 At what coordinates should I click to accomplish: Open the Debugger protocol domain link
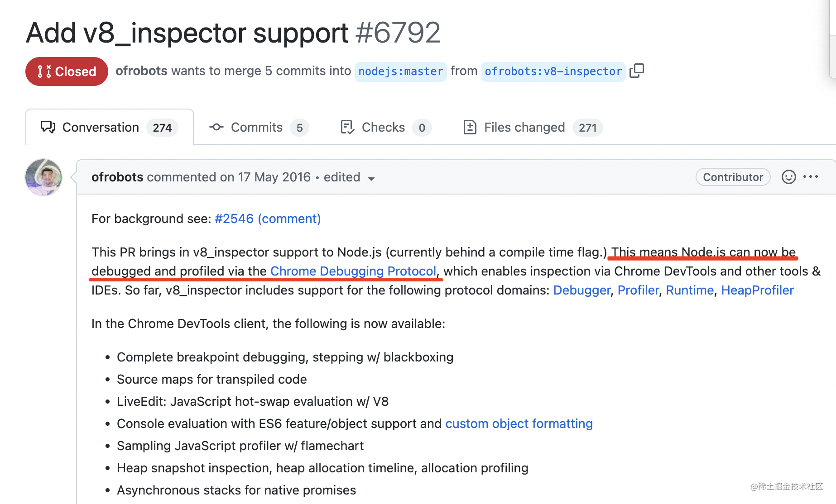pyautogui.click(x=581, y=290)
